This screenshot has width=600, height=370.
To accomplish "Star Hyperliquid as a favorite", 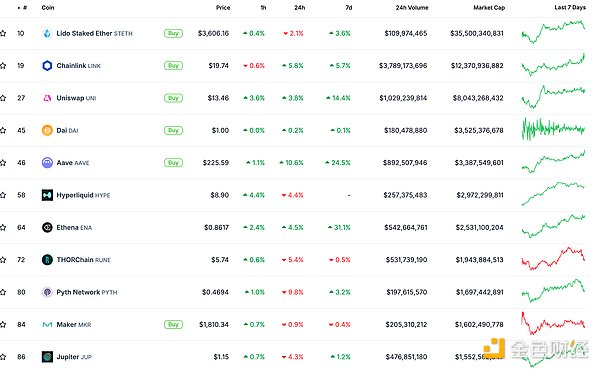I will tap(3, 195).
